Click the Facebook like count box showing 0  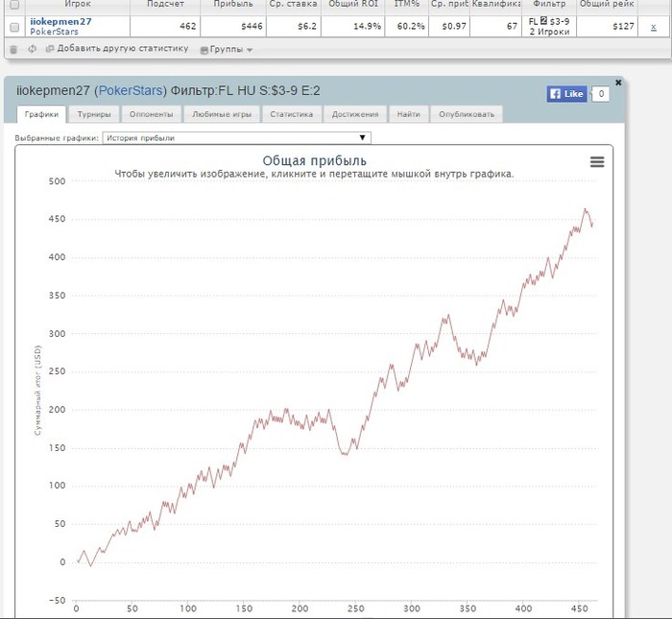[x=601, y=94]
